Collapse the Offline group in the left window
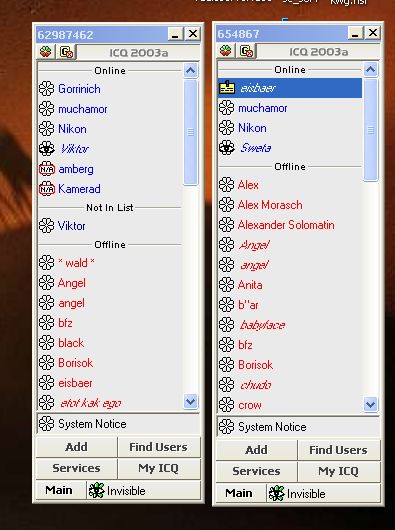 click(110, 245)
